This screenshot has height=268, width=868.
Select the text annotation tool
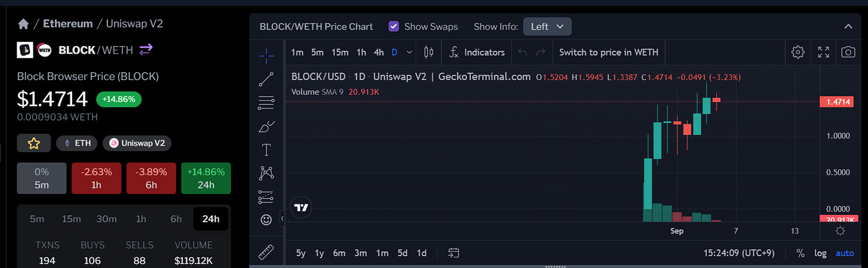pyautogui.click(x=266, y=149)
